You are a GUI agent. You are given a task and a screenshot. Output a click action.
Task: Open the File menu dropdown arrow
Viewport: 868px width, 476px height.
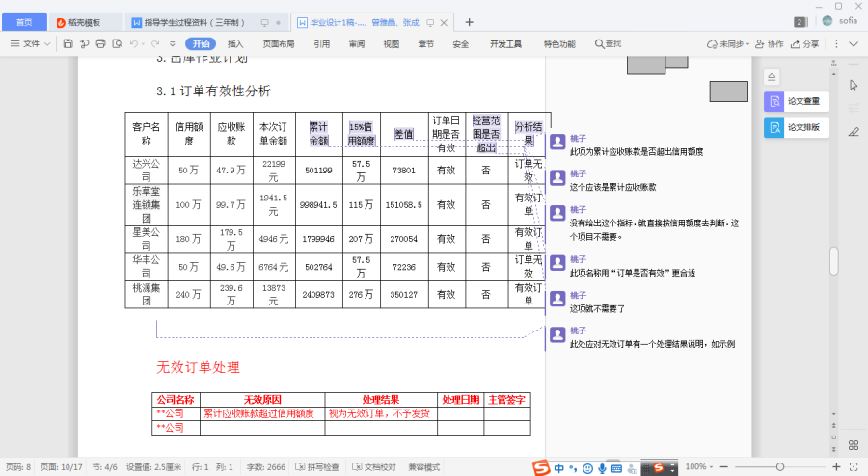(x=47, y=43)
